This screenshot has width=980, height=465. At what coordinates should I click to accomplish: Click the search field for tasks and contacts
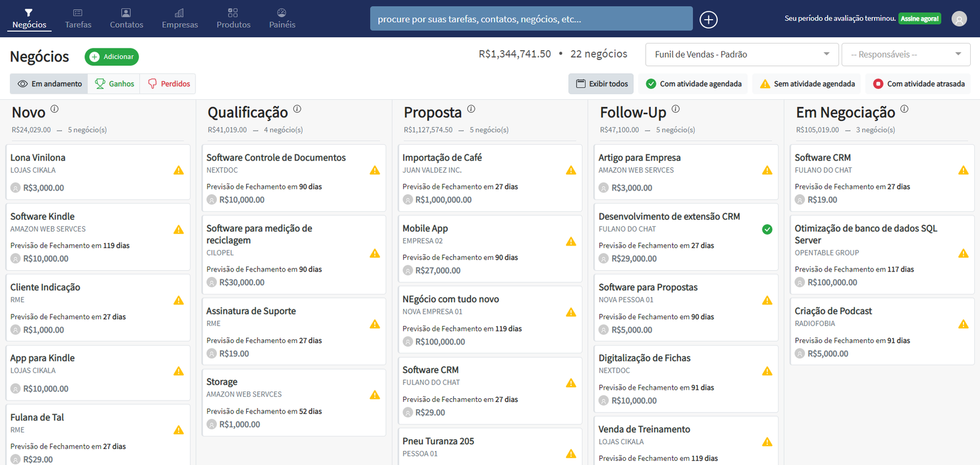coord(531,19)
